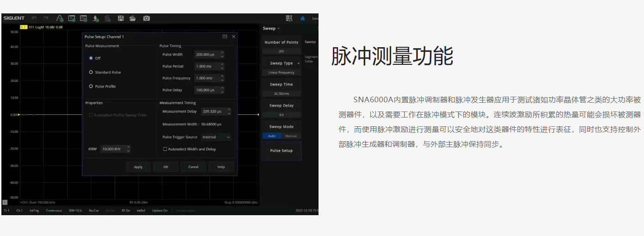Click the channel 1 indicator box bottom-left

point(5,202)
